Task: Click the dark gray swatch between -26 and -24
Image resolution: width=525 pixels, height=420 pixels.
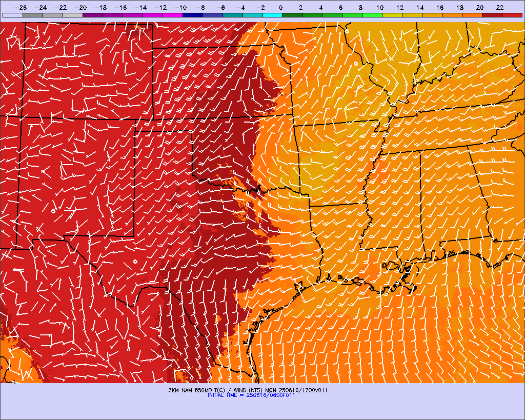Action: (33, 15)
